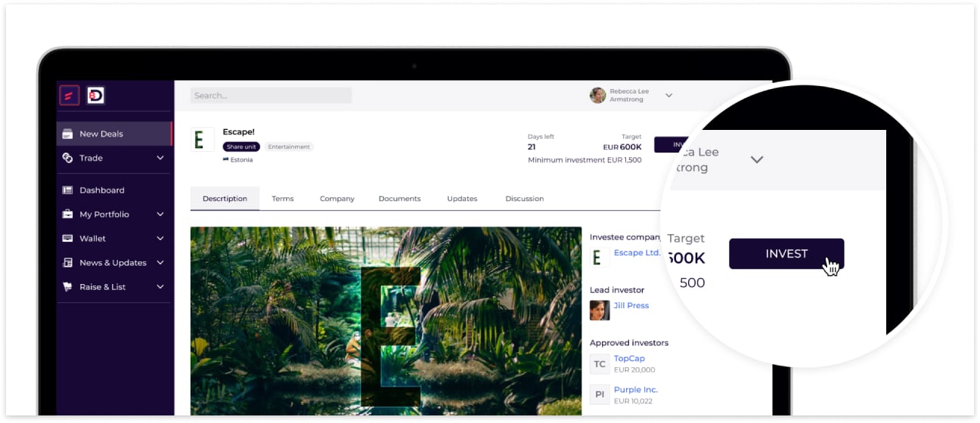The image size is (980, 423).
Task: Click the magnified INVEST button
Action: coord(786,254)
